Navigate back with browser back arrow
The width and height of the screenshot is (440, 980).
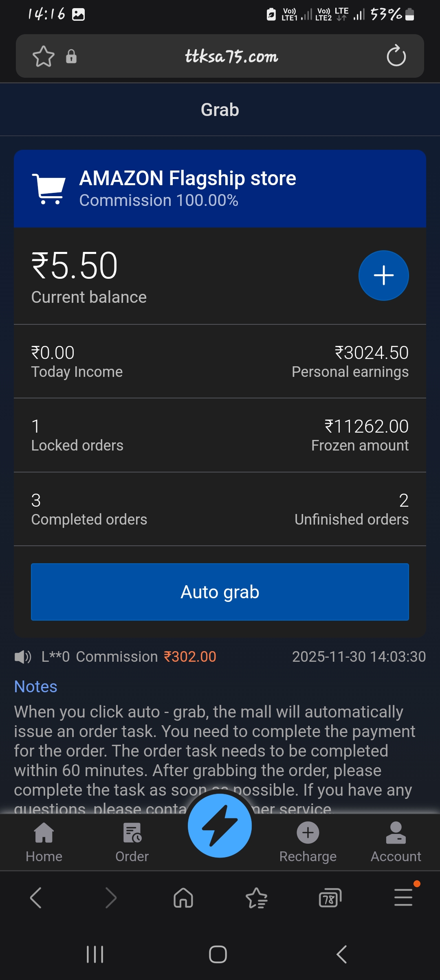point(36,897)
